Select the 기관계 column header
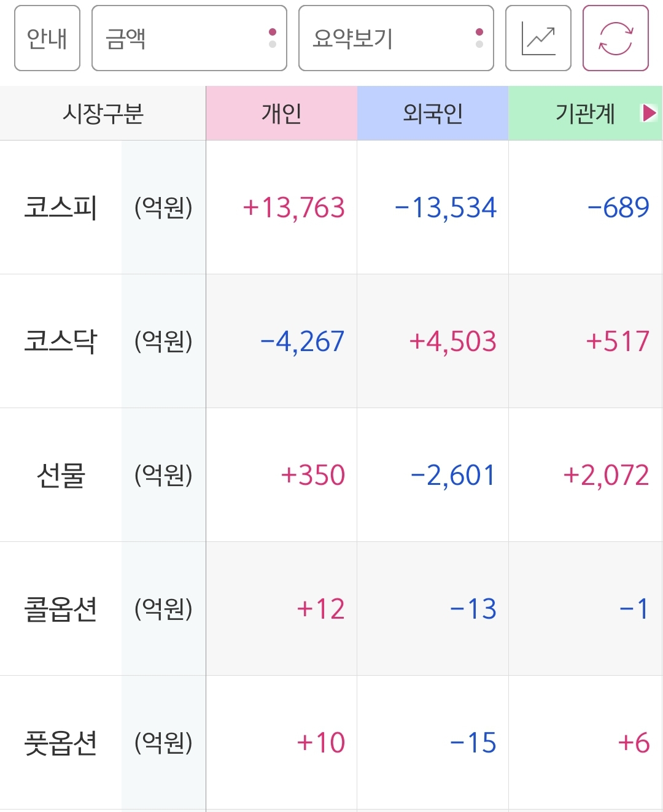Image resolution: width=663 pixels, height=812 pixels. [x=585, y=114]
